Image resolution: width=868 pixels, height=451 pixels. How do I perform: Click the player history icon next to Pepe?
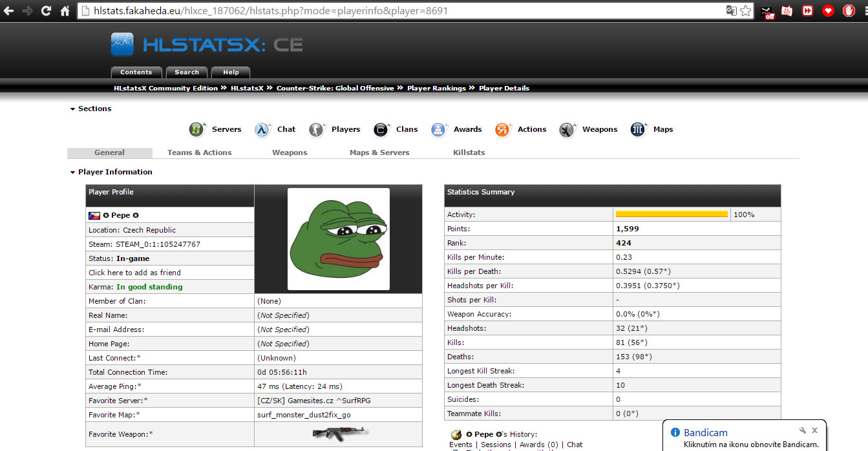coord(456,434)
